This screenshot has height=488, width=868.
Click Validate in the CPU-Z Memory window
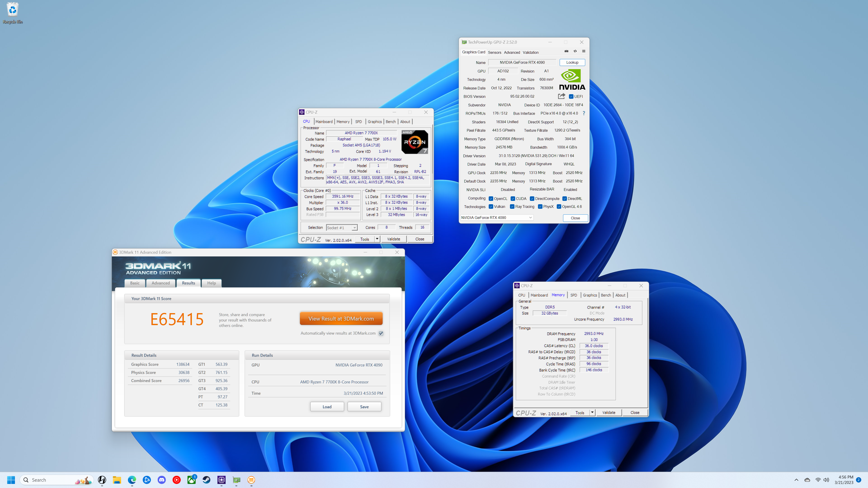[x=609, y=412]
